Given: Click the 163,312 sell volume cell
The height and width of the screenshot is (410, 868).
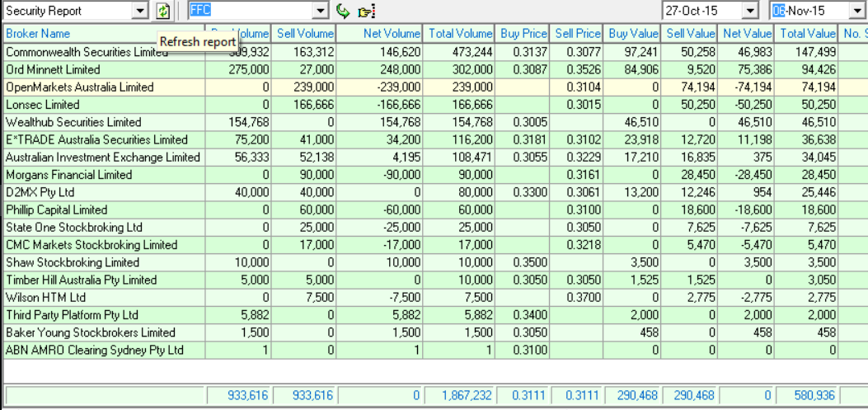Looking at the screenshot, I should click(x=304, y=52).
